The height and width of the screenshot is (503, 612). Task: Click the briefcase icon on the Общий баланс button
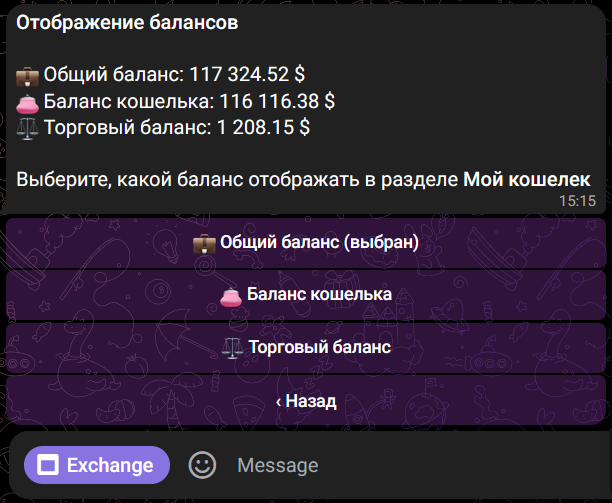click(x=203, y=242)
